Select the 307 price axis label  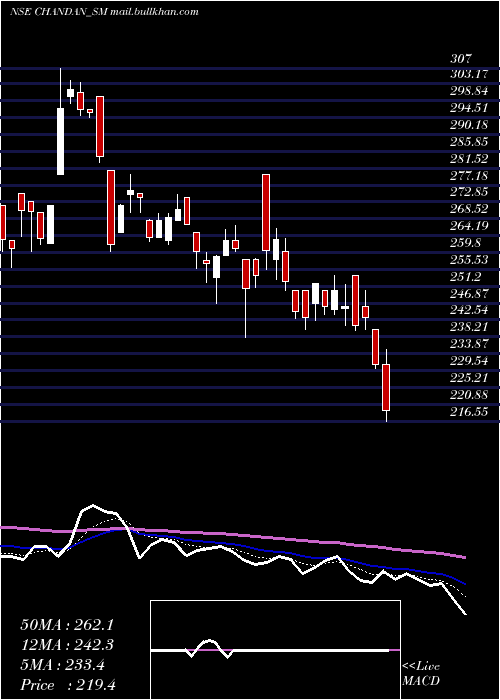click(460, 58)
